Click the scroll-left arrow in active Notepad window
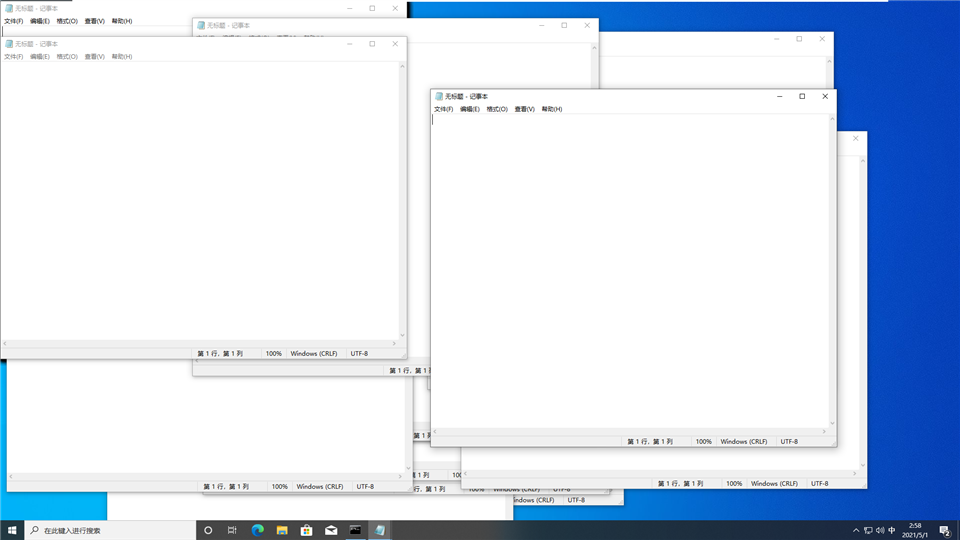 coord(435,432)
